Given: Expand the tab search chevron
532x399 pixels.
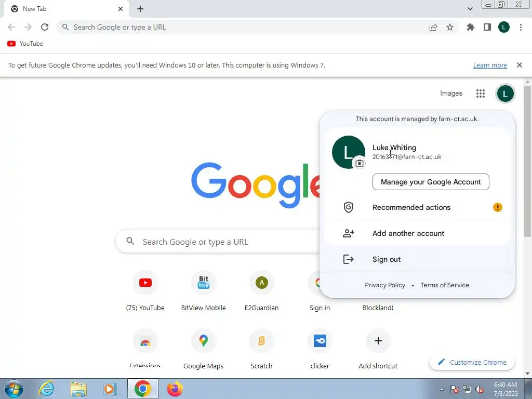Looking at the screenshot, I should coord(470,9).
